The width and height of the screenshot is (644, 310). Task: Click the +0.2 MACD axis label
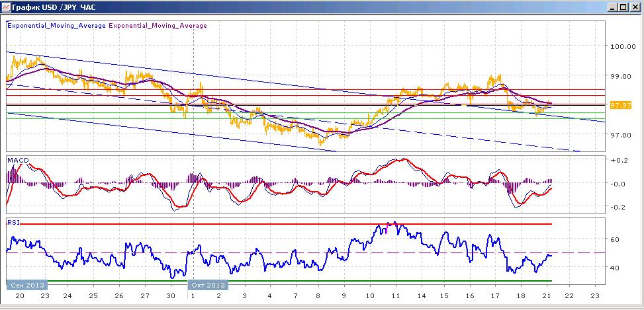pyautogui.click(x=619, y=161)
